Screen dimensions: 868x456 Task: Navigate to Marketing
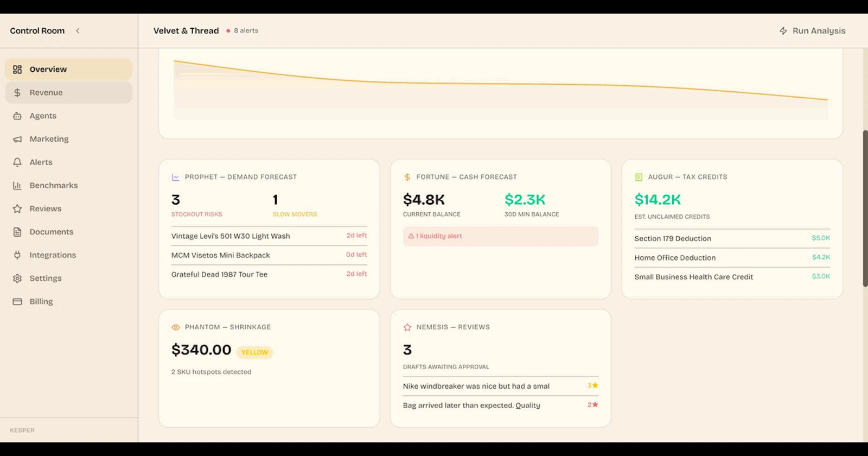(x=69, y=140)
